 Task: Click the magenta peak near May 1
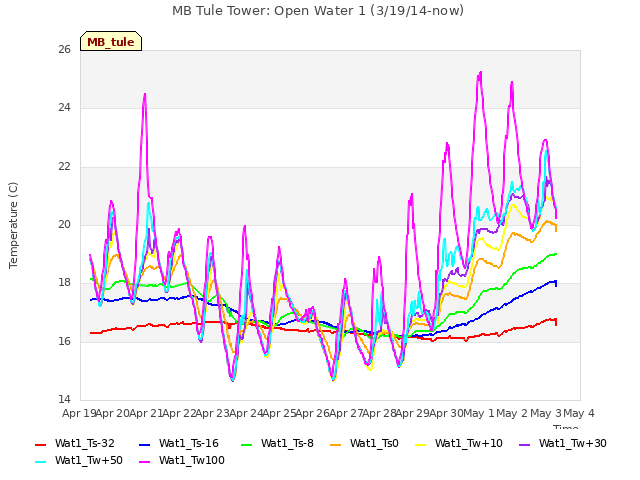point(480,73)
